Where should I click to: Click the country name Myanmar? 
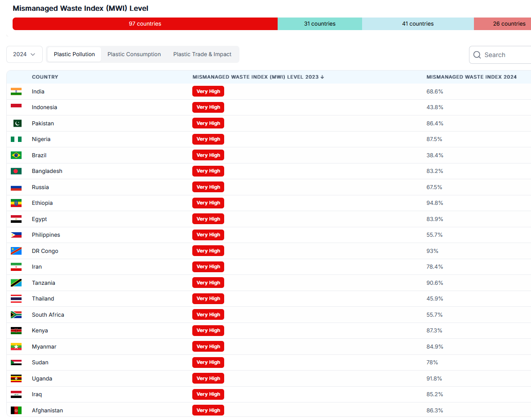pyautogui.click(x=44, y=346)
